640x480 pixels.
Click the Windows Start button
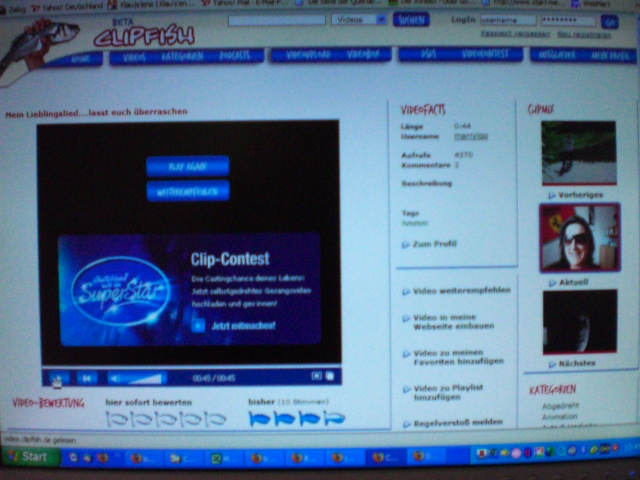pos(31,457)
